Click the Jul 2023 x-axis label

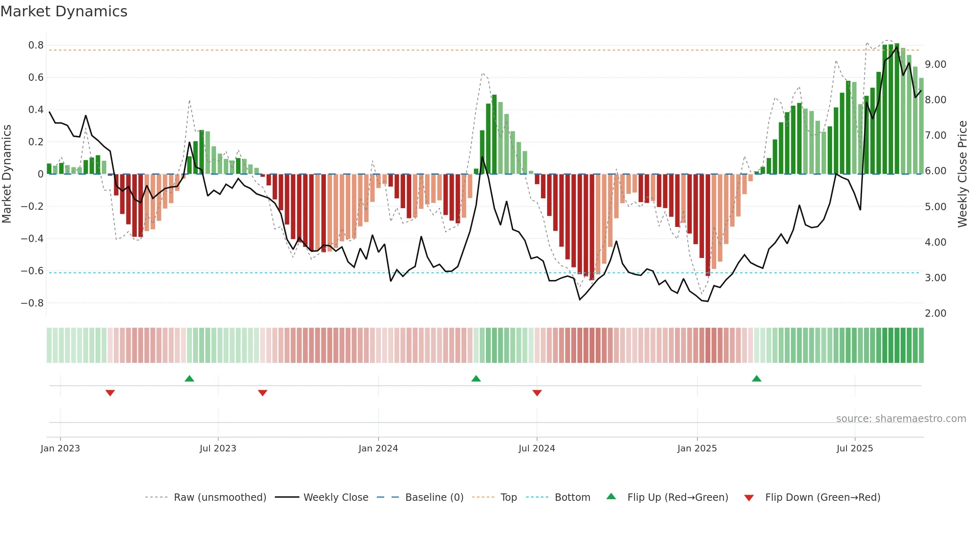(x=218, y=448)
